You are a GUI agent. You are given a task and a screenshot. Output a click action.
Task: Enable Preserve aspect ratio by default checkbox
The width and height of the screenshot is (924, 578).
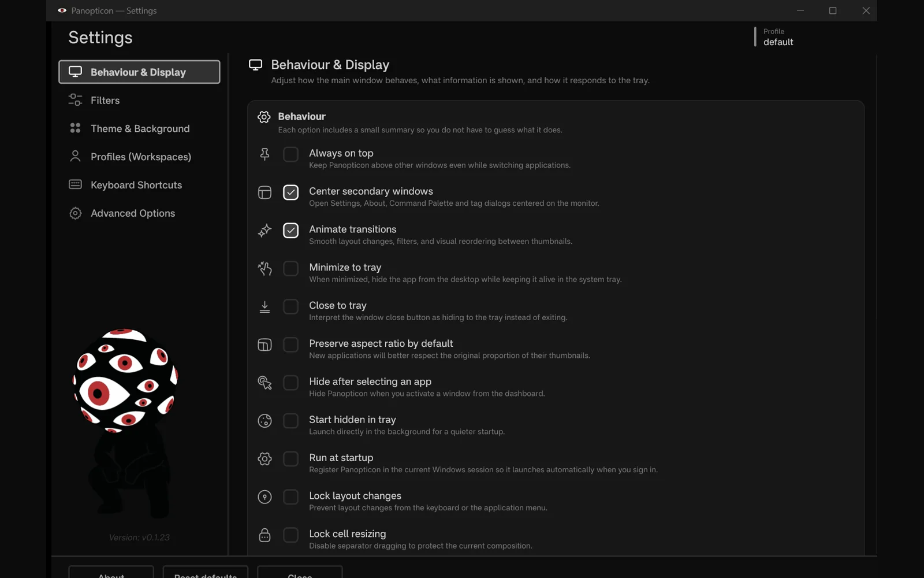(290, 344)
